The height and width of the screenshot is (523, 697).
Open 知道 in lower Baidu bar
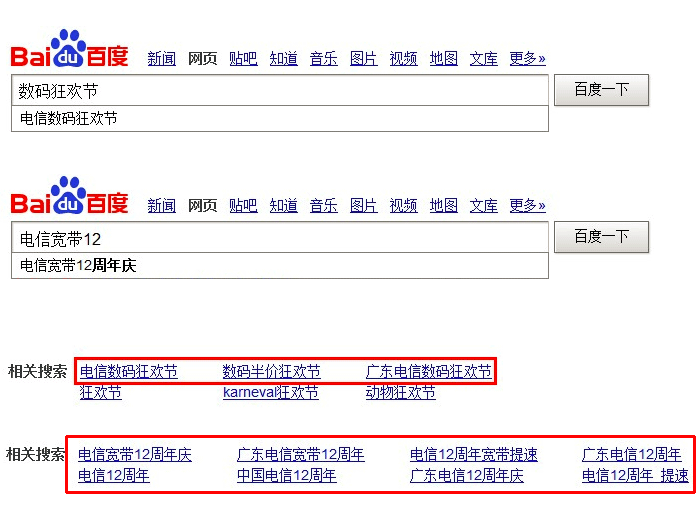(284, 206)
